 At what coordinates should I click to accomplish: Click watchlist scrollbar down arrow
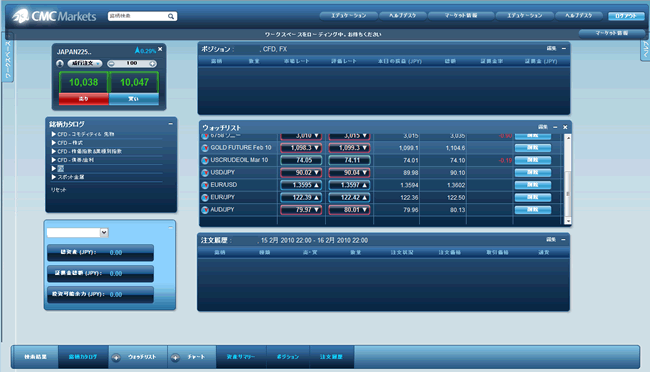coord(568,221)
